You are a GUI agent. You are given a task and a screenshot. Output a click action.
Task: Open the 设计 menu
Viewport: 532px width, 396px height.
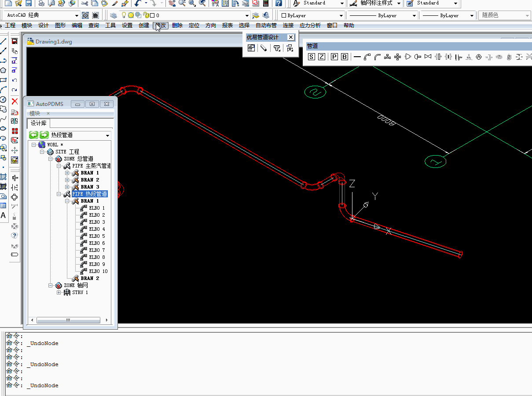click(44, 25)
